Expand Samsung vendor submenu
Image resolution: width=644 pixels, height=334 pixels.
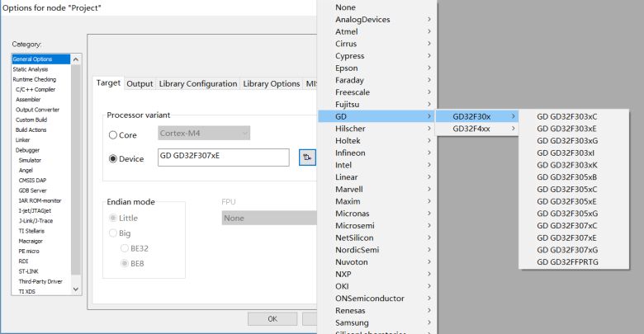tap(377, 322)
